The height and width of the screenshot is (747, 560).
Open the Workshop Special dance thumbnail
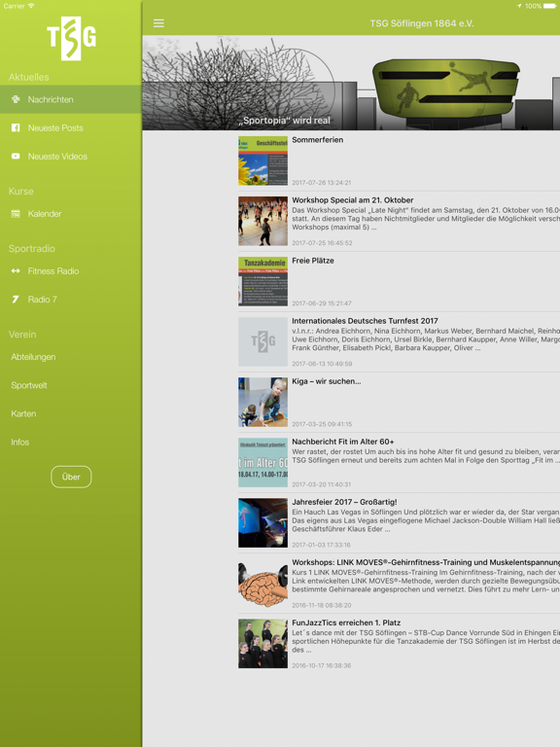(x=262, y=221)
